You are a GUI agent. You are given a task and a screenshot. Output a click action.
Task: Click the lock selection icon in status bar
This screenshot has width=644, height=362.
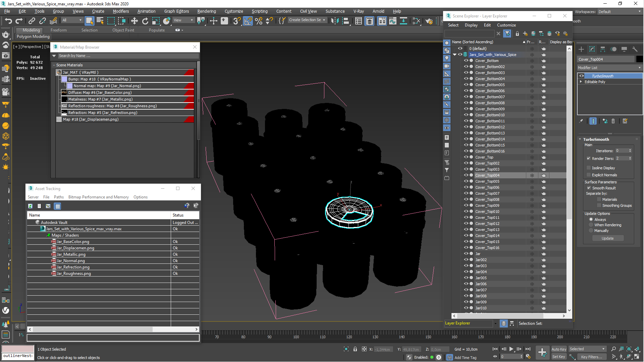355,349
